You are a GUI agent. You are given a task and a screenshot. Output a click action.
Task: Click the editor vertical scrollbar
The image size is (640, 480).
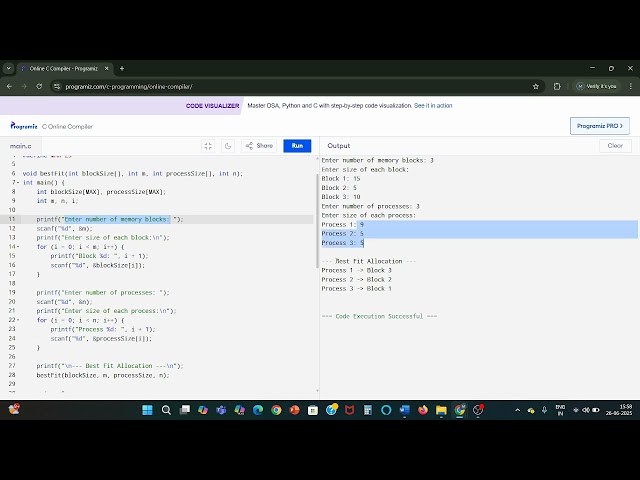tap(317, 220)
